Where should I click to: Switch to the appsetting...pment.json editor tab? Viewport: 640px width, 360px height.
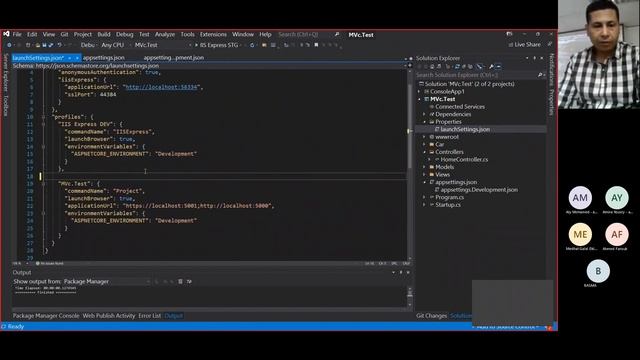point(173,58)
